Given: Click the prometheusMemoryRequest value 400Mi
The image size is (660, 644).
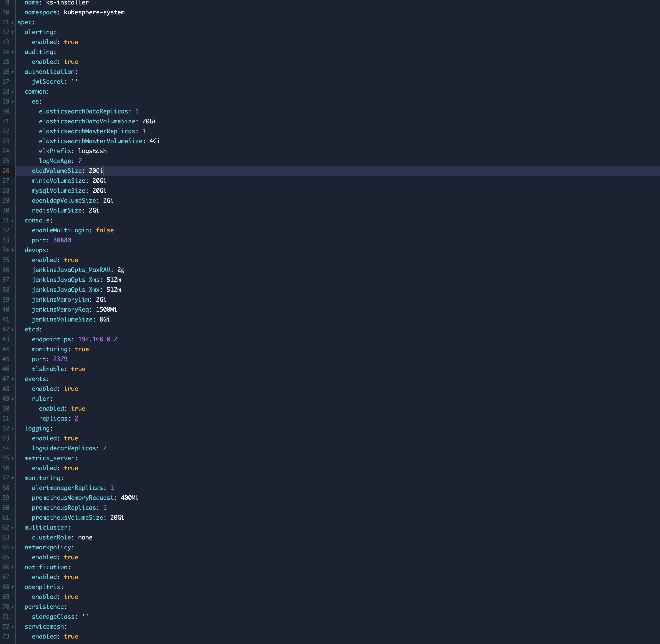Looking at the screenshot, I should tap(130, 498).
